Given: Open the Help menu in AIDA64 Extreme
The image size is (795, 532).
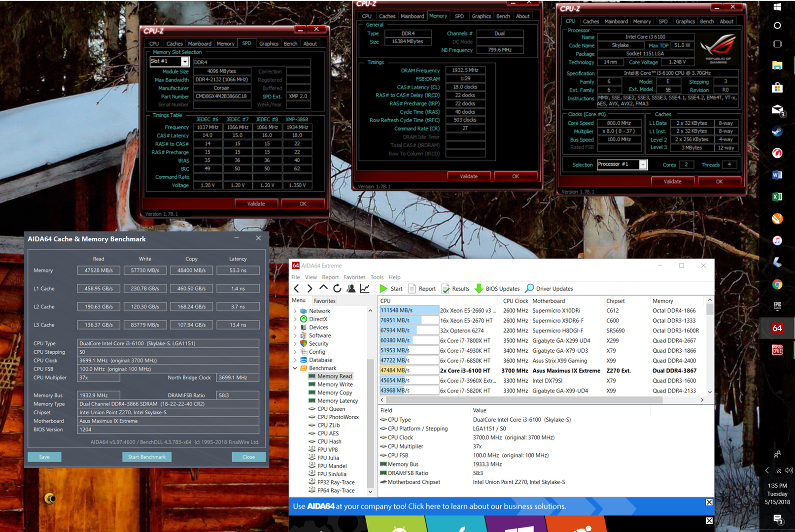Looking at the screenshot, I should click(x=395, y=277).
